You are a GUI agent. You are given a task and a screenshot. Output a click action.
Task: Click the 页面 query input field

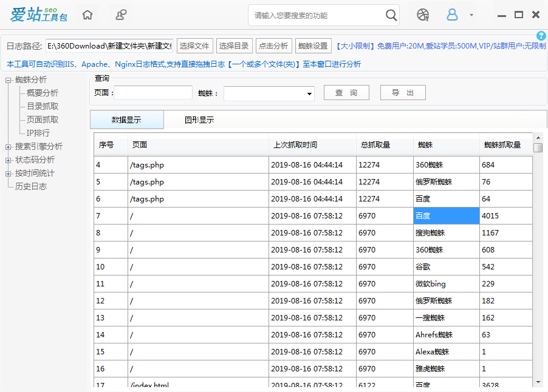tap(153, 93)
